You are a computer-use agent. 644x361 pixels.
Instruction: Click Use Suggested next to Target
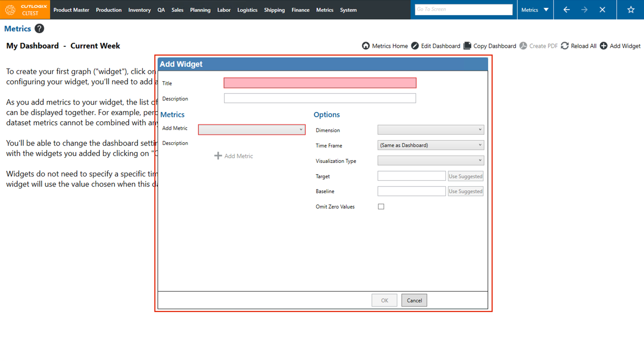(x=465, y=176)
